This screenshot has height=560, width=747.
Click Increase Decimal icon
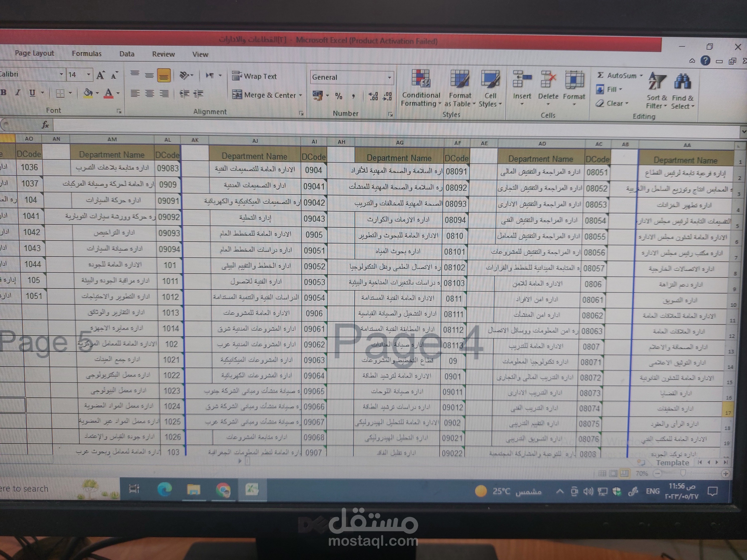(373, 96)
